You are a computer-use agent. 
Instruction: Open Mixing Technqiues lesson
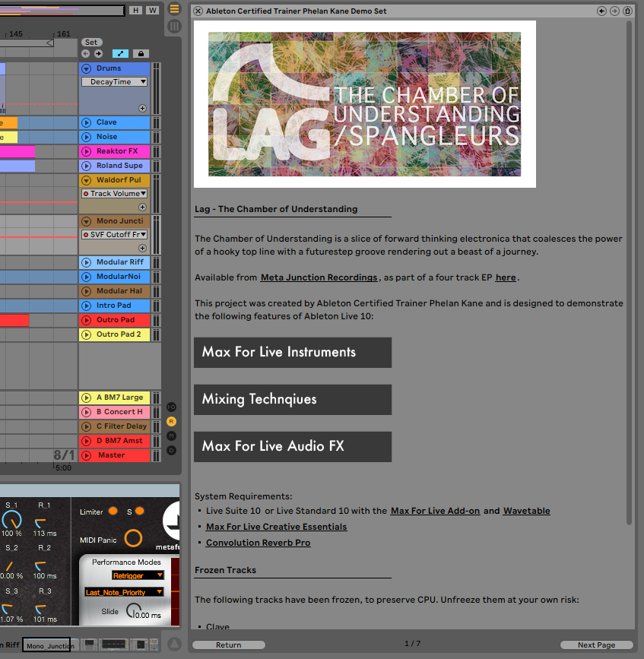[x=293, y=400]
